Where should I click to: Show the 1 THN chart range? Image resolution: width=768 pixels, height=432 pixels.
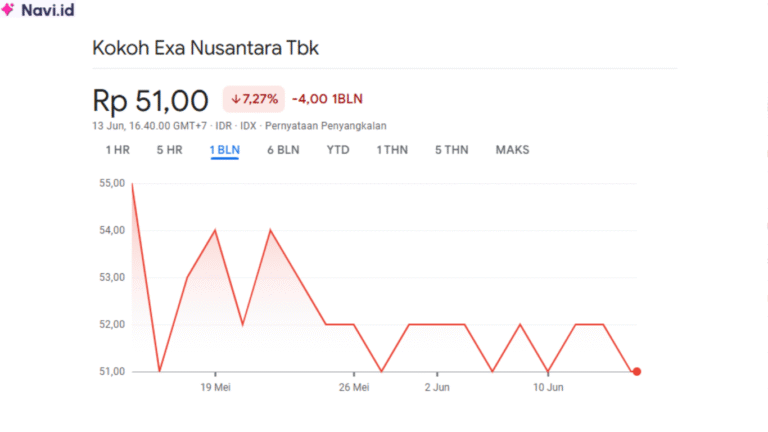coord(392,150)
